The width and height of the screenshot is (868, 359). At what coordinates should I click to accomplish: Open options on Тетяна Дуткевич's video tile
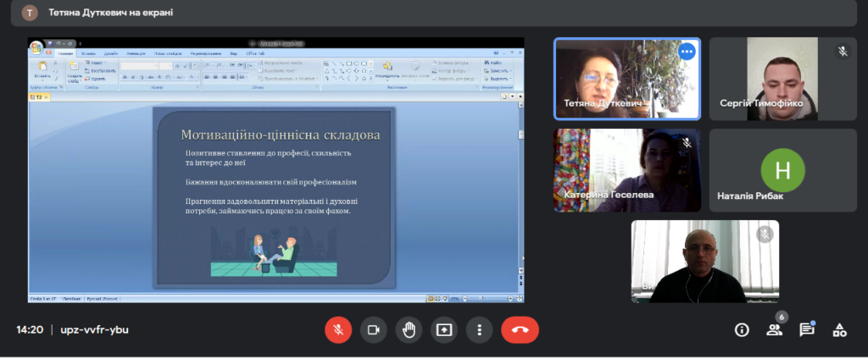coord(687,52)
